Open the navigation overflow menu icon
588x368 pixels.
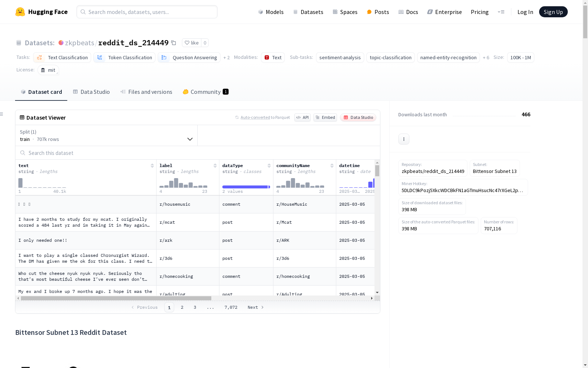tap(501, 12)
